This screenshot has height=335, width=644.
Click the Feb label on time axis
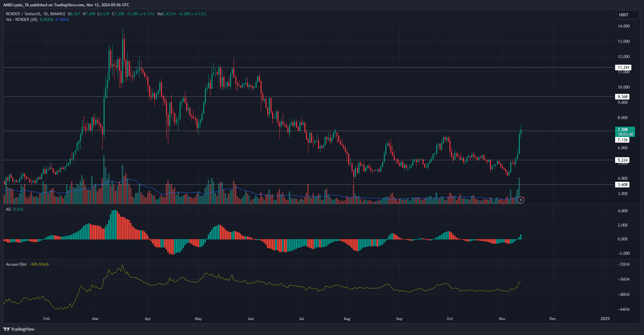tap(46, 319)
